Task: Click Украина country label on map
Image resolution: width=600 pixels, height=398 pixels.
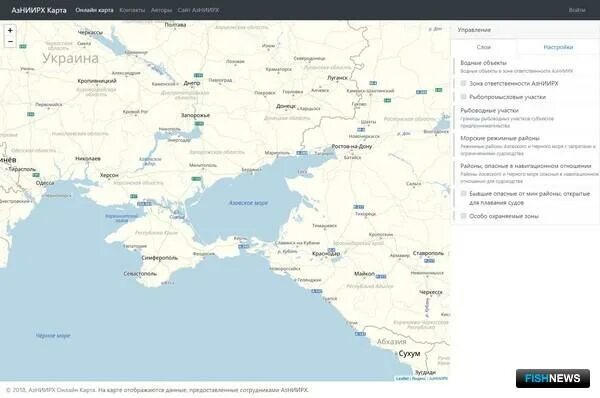Action: [x=70, y=58]
